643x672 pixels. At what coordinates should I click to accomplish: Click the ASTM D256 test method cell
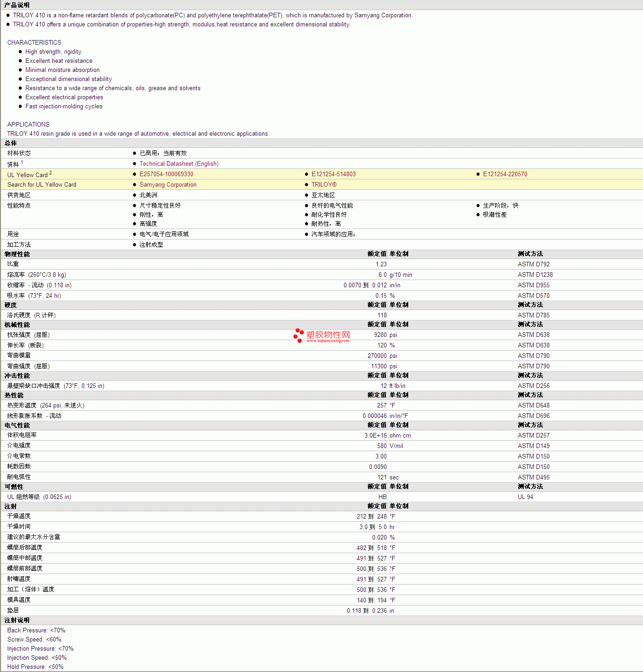pyautogui.click(x=533, y=386)
